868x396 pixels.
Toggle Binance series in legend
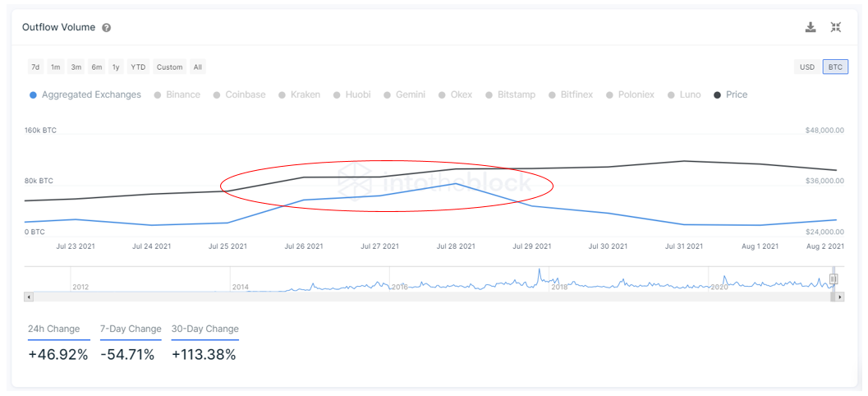tap(177, 94)
